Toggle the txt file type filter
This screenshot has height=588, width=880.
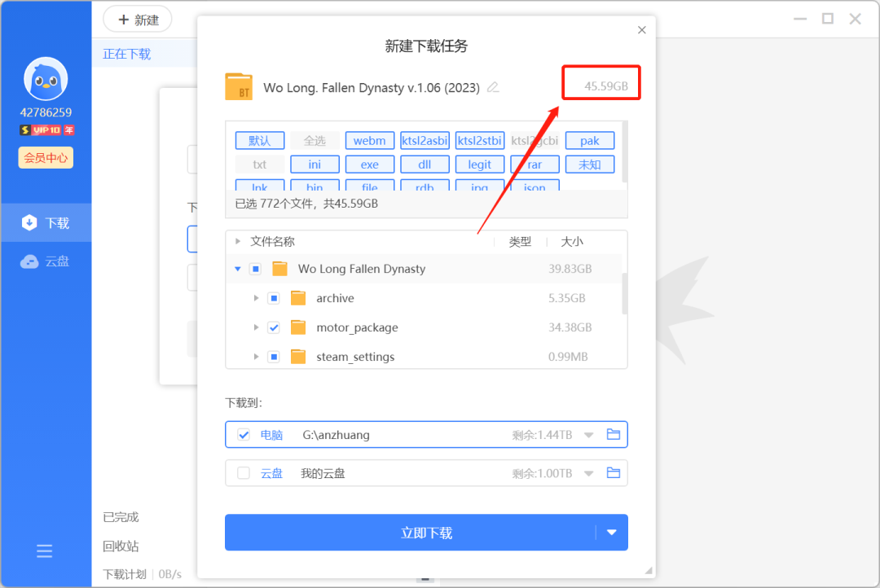point(260,165)
